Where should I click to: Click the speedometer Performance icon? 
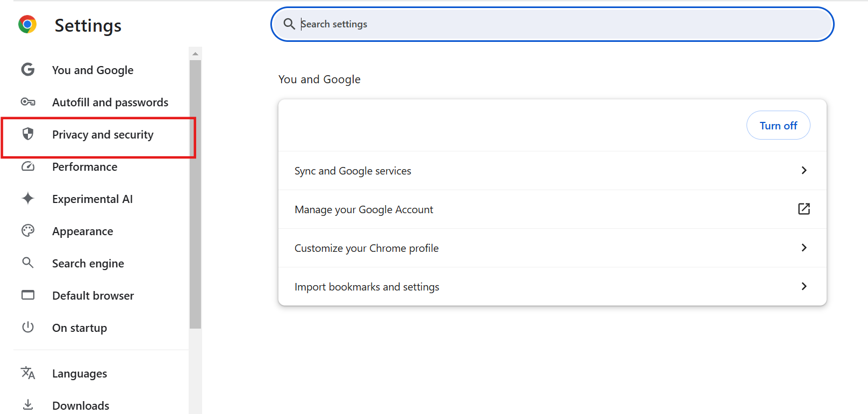[x=28, y=166]
